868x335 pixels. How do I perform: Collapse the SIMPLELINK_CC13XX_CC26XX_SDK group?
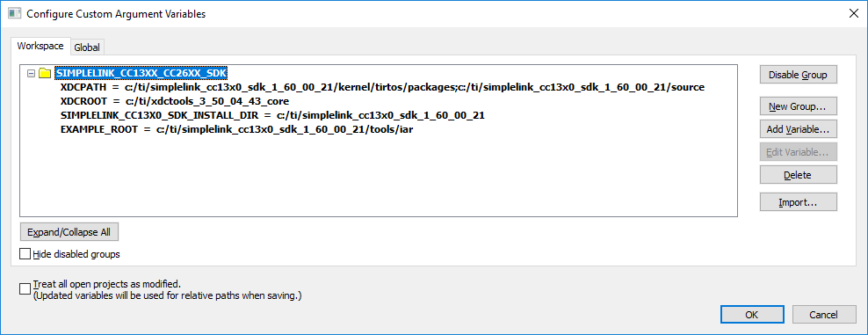pyautogui.click(x=31, y=74)
